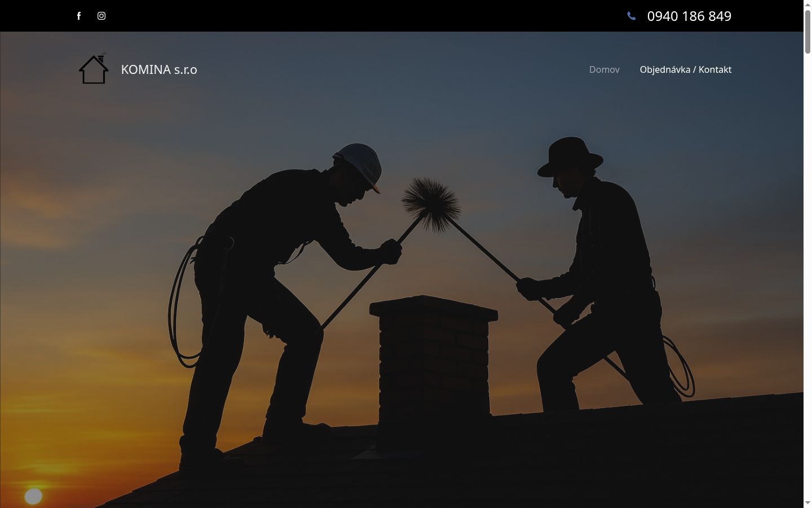Call the number 0940 186 849
The image size is (812, 508).
click(x=689, y=16)
